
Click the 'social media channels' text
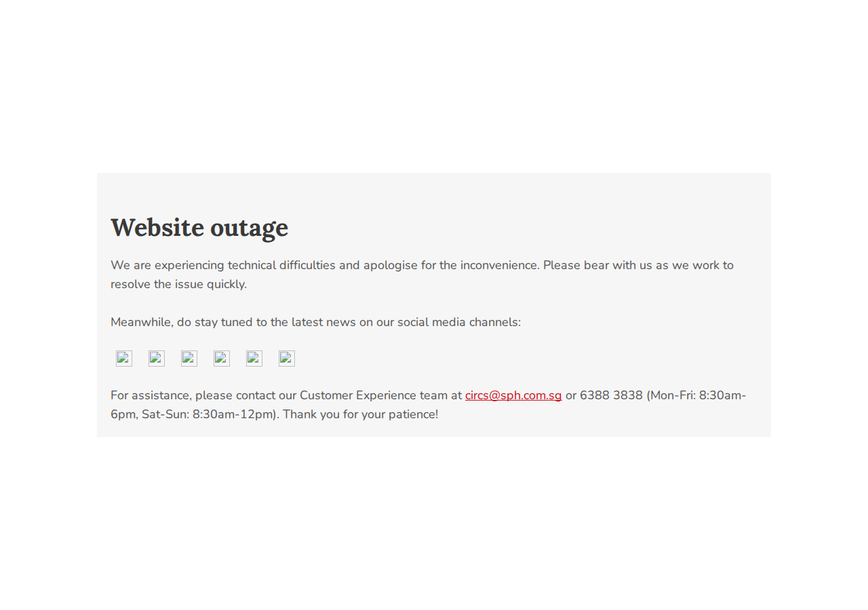459,322
